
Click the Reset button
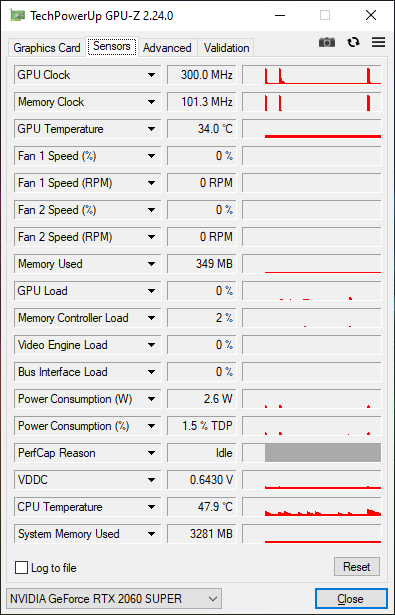(357, 567)
